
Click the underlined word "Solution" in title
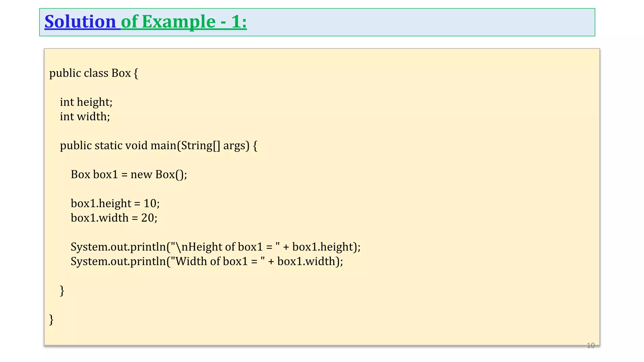tap(80, 22)
